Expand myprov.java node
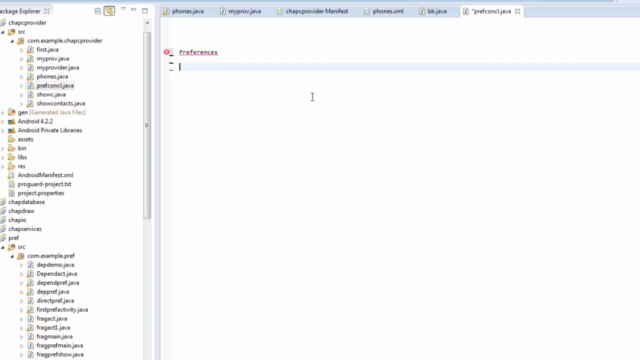 pyautogui.click(x=22, y=59)
